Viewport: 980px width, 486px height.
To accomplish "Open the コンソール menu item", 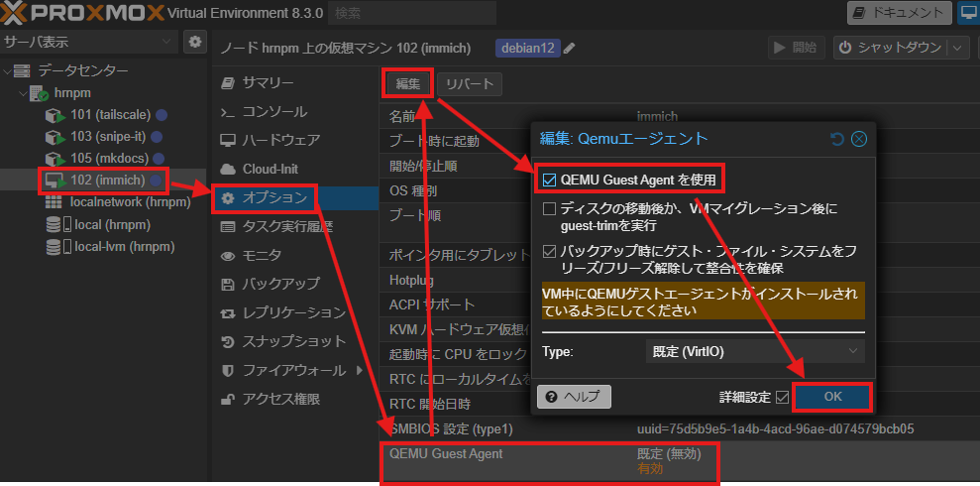I will point(293,112).
